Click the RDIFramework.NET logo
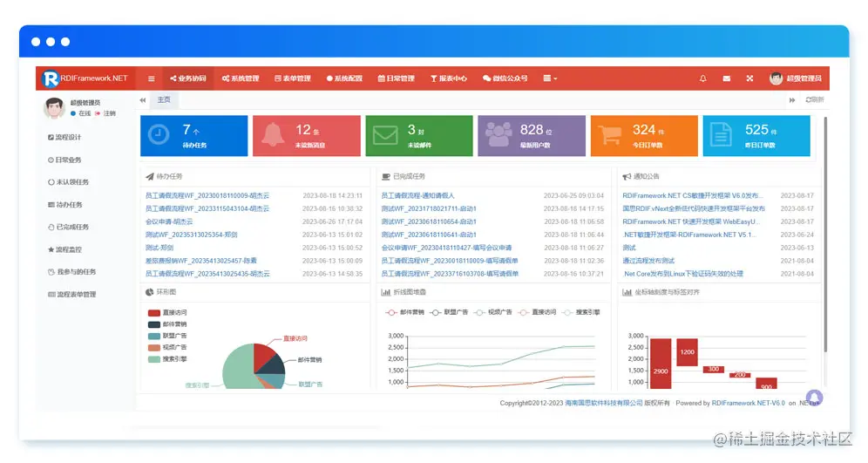Screen dimensions: 868x463 tap(85, 78)
